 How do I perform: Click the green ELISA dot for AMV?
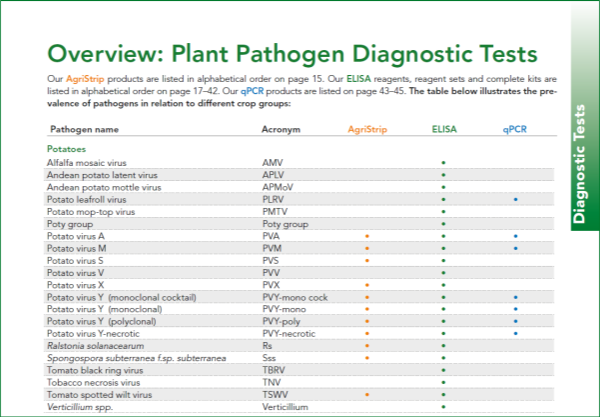(x=443, y=163)
